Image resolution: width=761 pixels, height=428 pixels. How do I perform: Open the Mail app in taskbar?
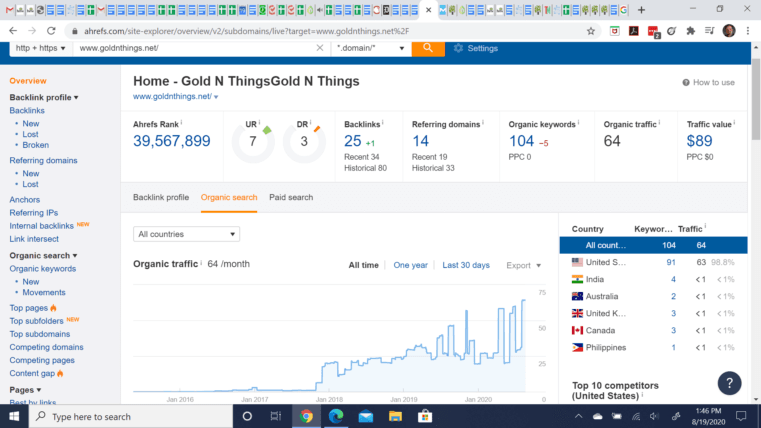[365, 416]
